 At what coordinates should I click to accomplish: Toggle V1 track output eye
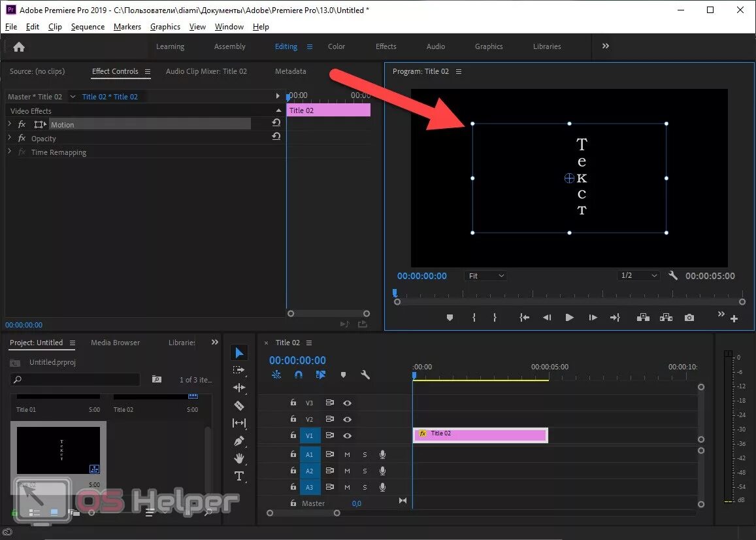(347, 435)
